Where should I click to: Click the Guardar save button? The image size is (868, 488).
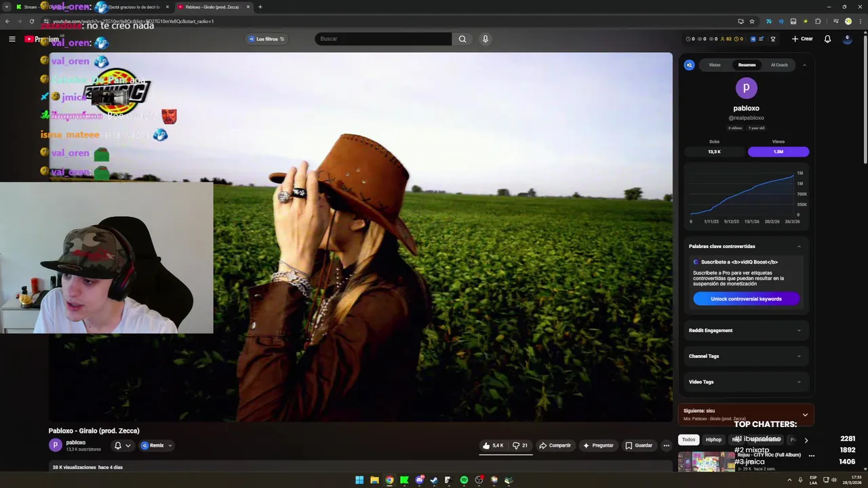point(639,445)
